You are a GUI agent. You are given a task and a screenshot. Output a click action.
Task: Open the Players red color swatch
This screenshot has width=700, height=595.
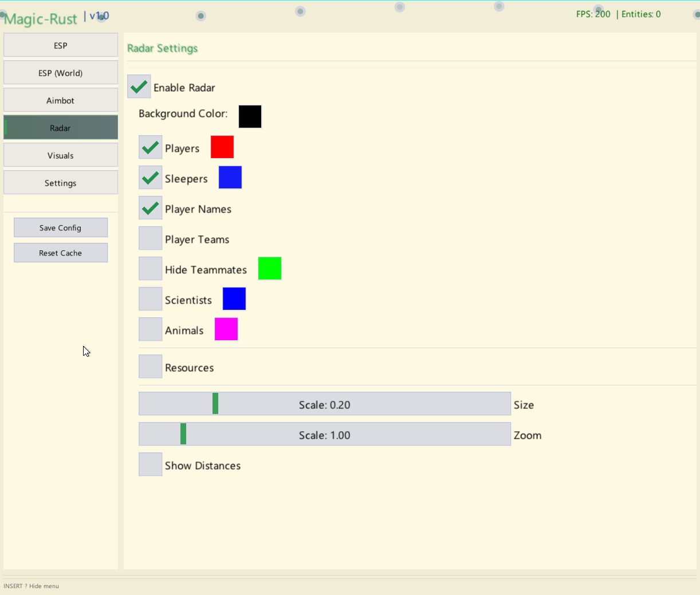point(222,147)
